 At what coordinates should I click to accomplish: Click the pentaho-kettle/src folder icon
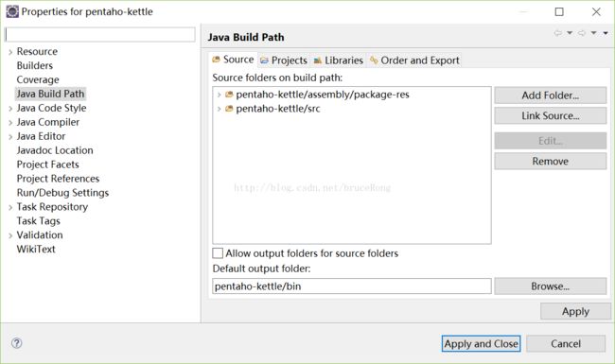point(229,109)
